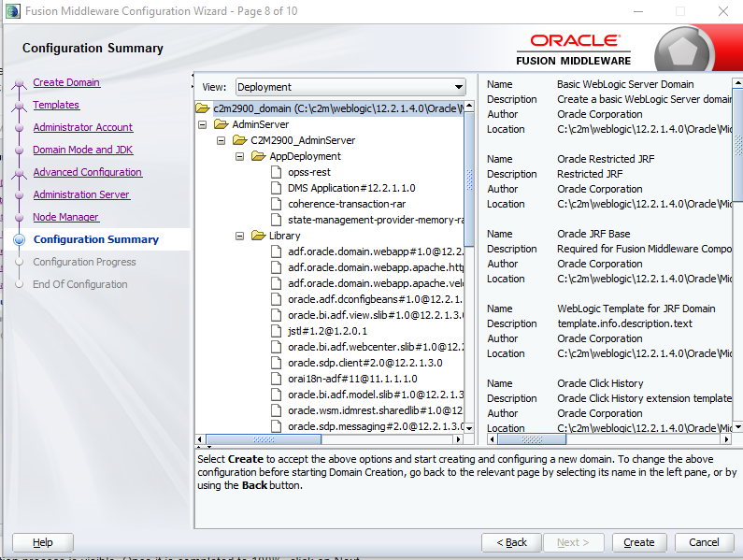This screenshot has width=743, height=560.
Task: Click the tree pane scroll right arrow
Action: click(x=458, y=439)
